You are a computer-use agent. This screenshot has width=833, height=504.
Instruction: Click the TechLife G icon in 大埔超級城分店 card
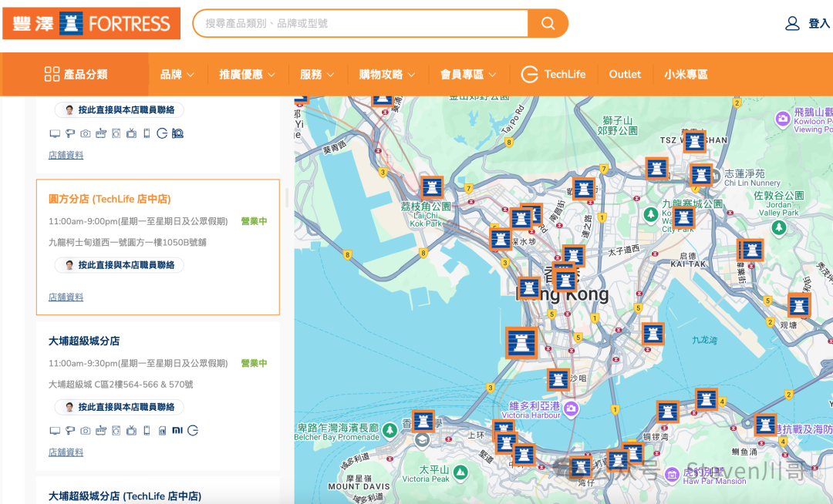click(193, 430)
